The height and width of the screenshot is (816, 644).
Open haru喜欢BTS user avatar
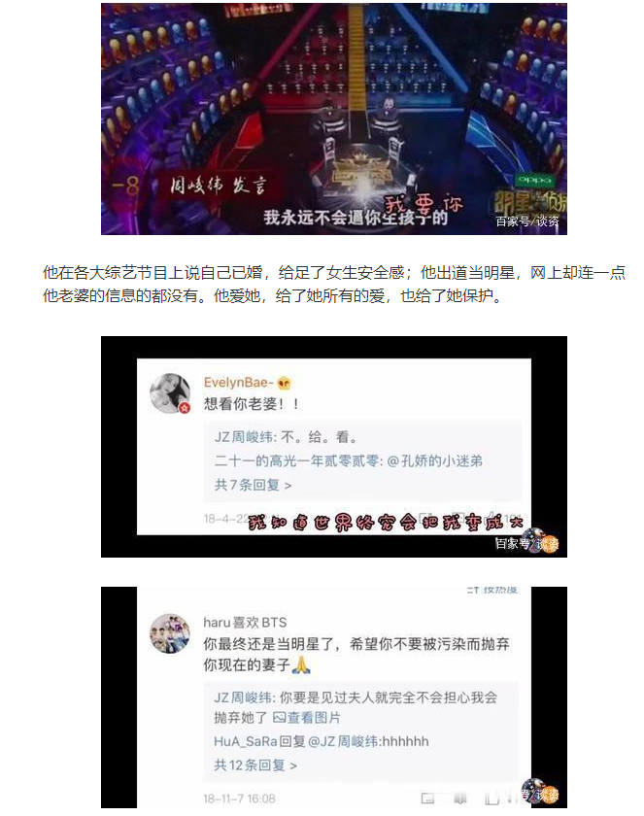(x=170, y=633)
